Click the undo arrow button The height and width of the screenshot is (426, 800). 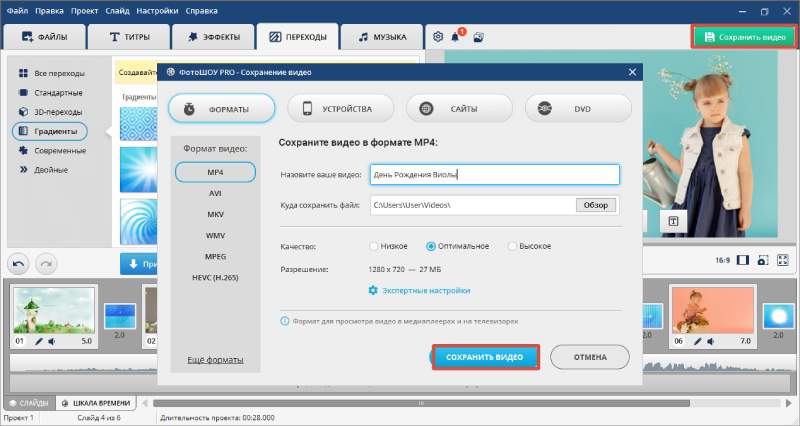(18, 264)
